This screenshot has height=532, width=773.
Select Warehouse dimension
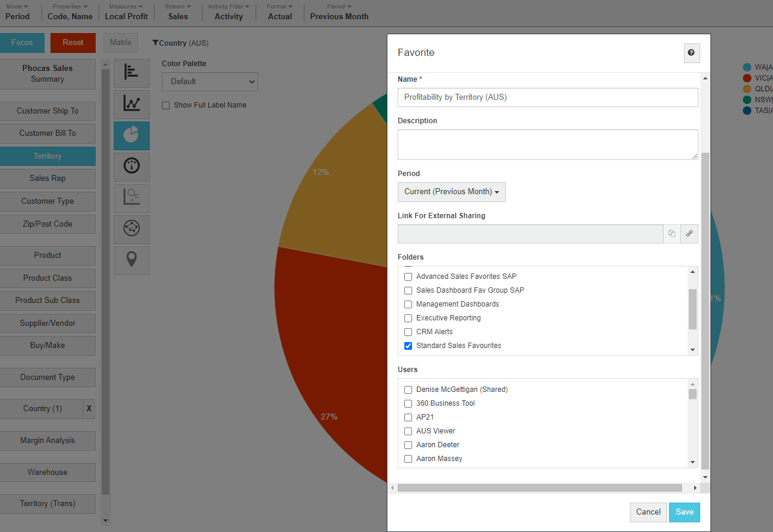(48, 472)
